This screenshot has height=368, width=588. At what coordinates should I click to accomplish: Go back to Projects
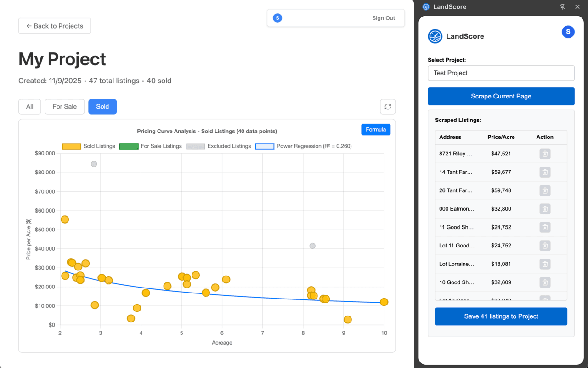point(55,26)
